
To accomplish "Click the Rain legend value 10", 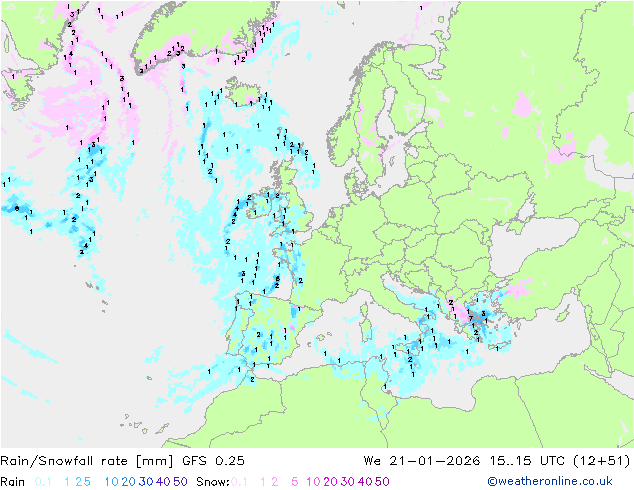I will [112, 482].
